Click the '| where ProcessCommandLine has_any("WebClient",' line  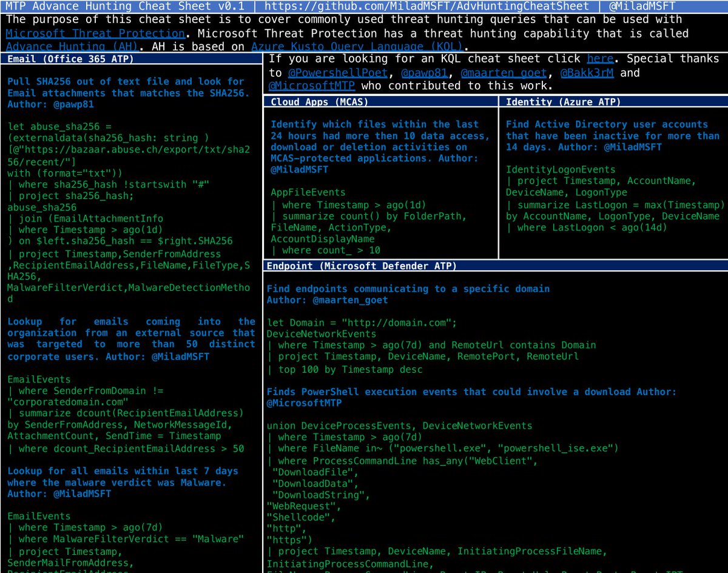click(x=402, y=461)
